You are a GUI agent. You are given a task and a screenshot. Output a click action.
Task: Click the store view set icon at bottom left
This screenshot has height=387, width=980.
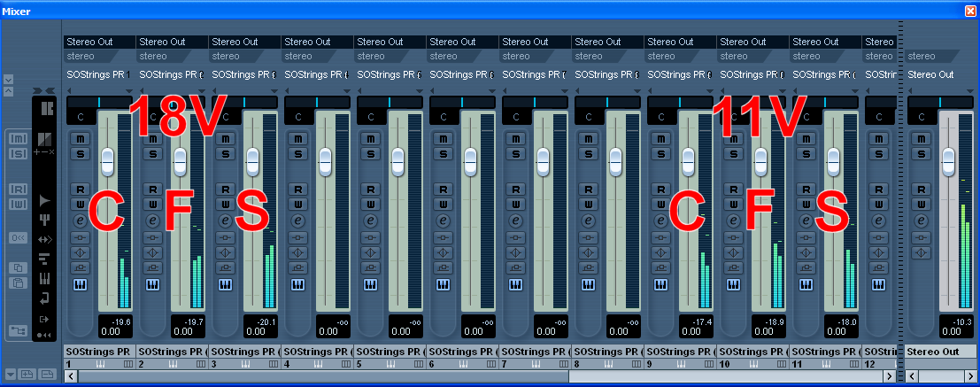[27, 375]
